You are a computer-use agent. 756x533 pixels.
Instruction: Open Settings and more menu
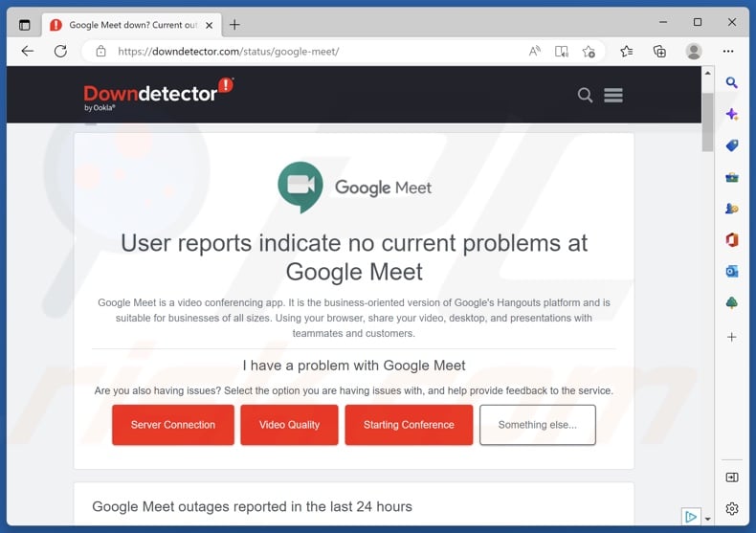728,51
